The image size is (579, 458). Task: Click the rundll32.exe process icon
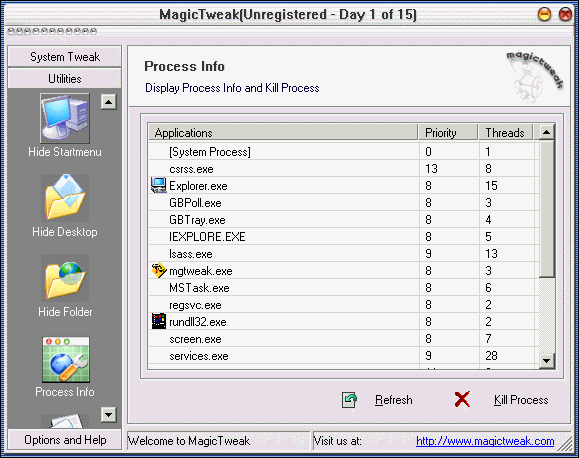click(x=159, y=321)
